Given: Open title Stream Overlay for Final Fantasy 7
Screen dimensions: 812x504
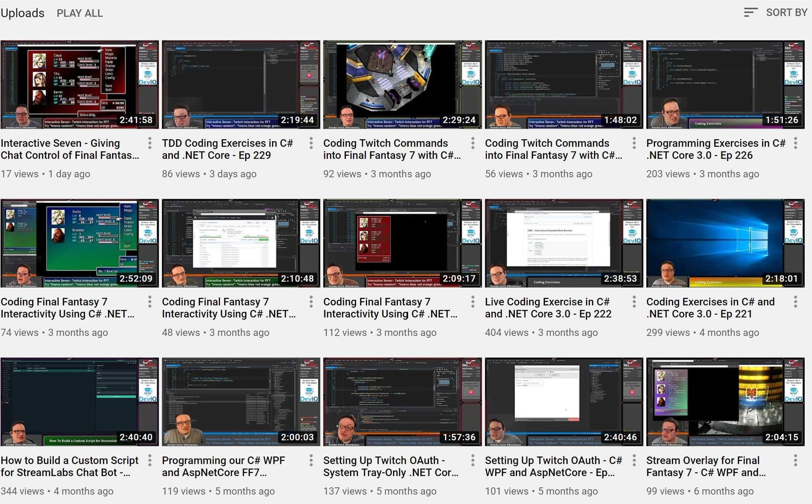Looking at the screenshot, I should [706, 466].
